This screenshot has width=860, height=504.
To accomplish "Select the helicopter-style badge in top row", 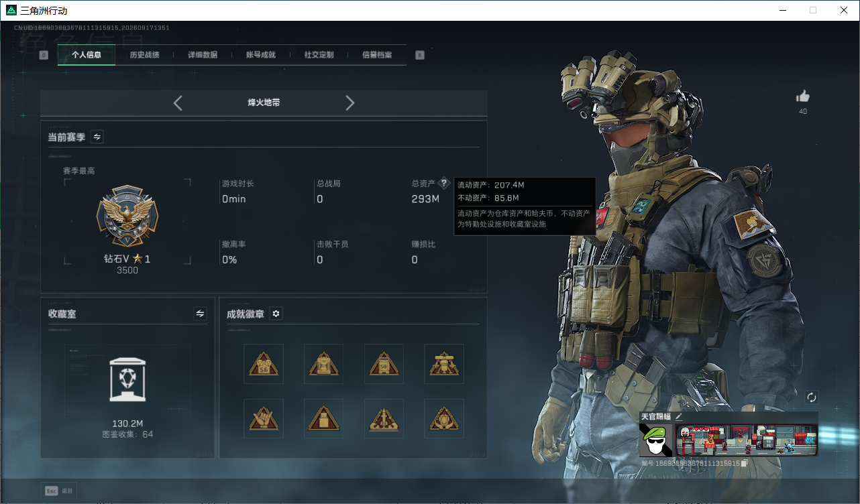I will (444, 364).
